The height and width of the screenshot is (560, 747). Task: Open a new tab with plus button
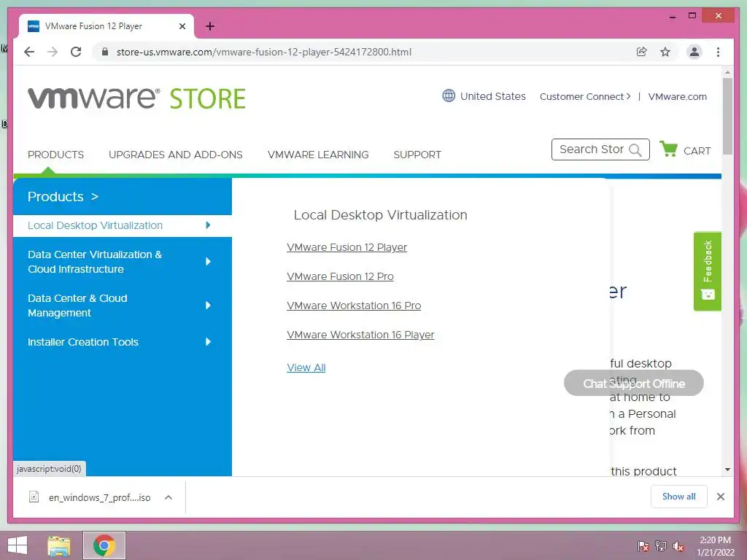[210, 26]
